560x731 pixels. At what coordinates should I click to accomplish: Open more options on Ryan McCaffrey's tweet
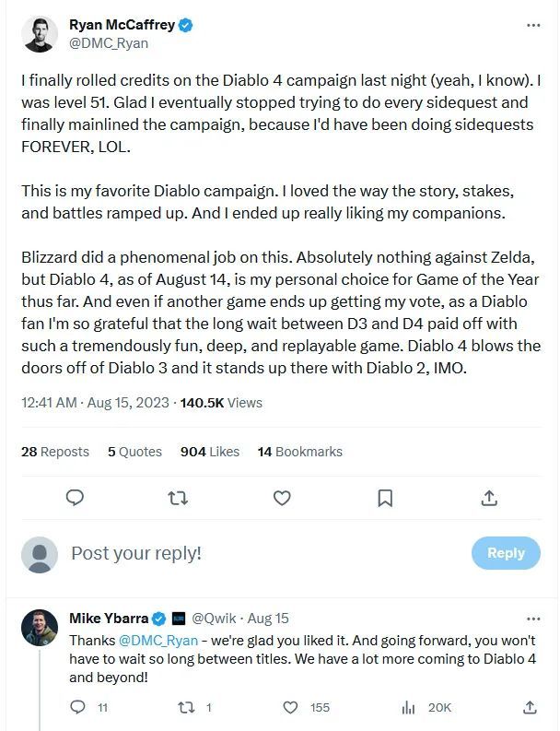532,25
